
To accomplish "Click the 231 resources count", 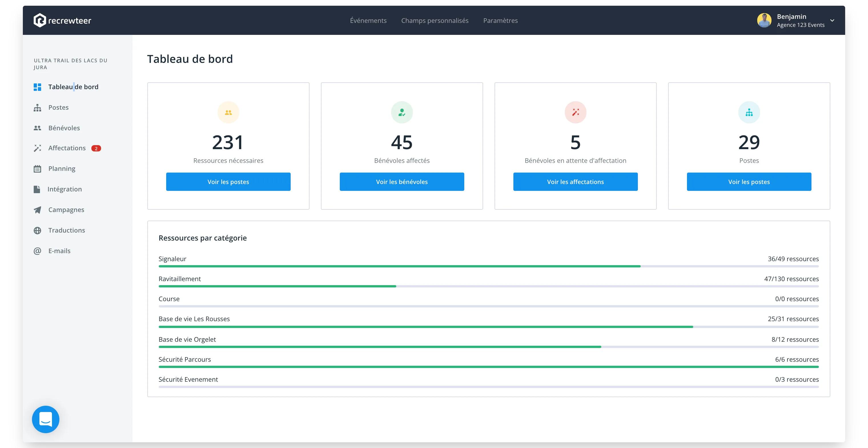I will pos(228,142).
